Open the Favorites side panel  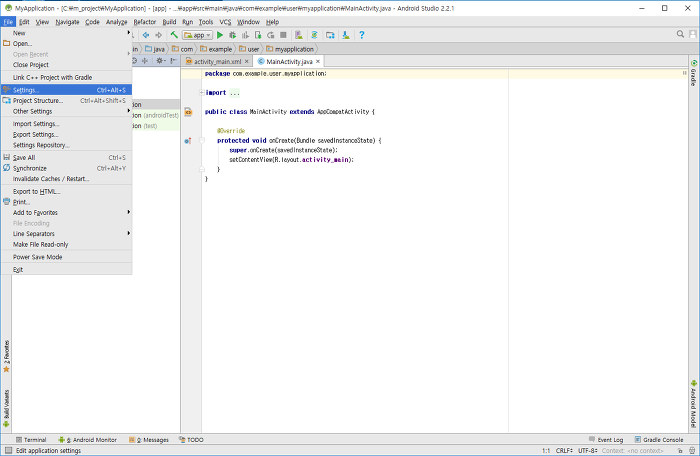6,356
